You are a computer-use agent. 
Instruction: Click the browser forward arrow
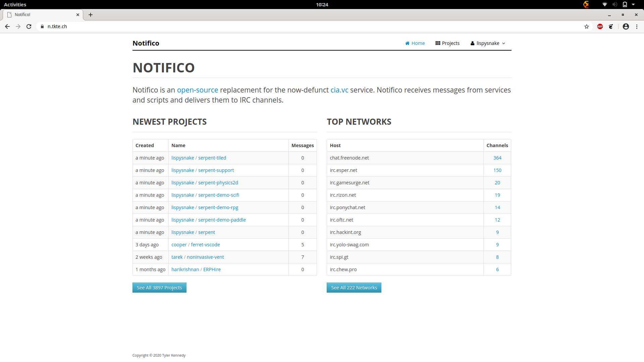click(x=18, y=26)
